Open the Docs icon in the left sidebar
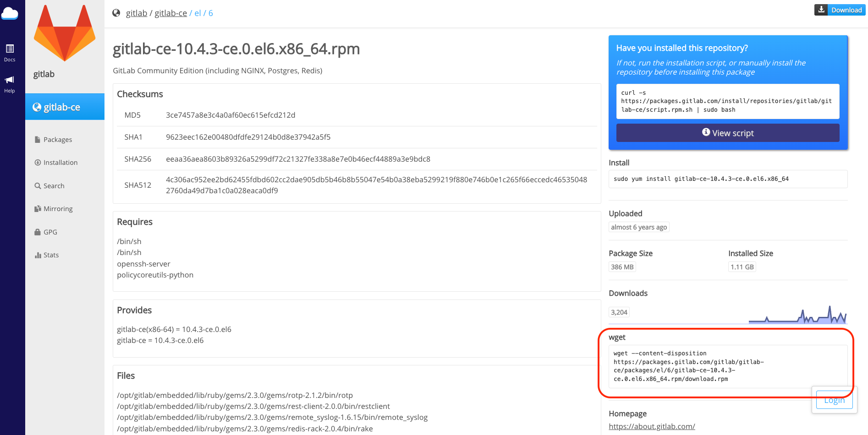Viewport: 868px width, 435px height. [x=10, y=49]
